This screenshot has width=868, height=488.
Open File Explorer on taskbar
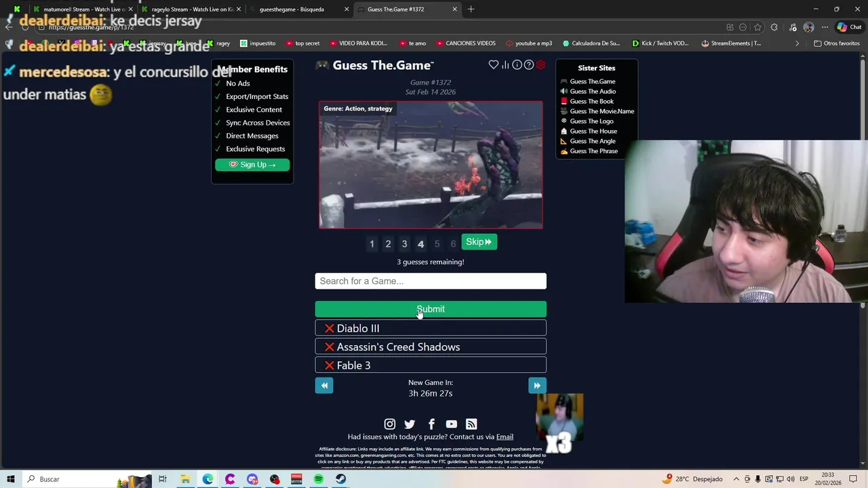click(x=185, y=479)
